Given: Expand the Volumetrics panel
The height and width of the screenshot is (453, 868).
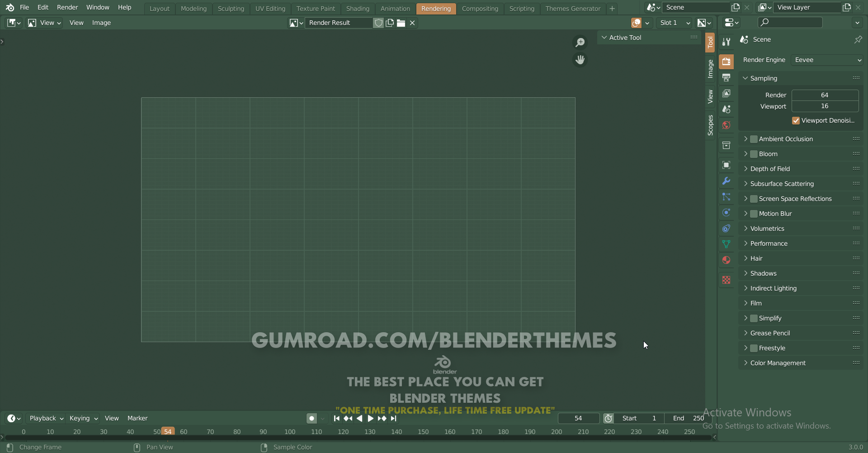Looking at the screenshot, I should (801, 229).
